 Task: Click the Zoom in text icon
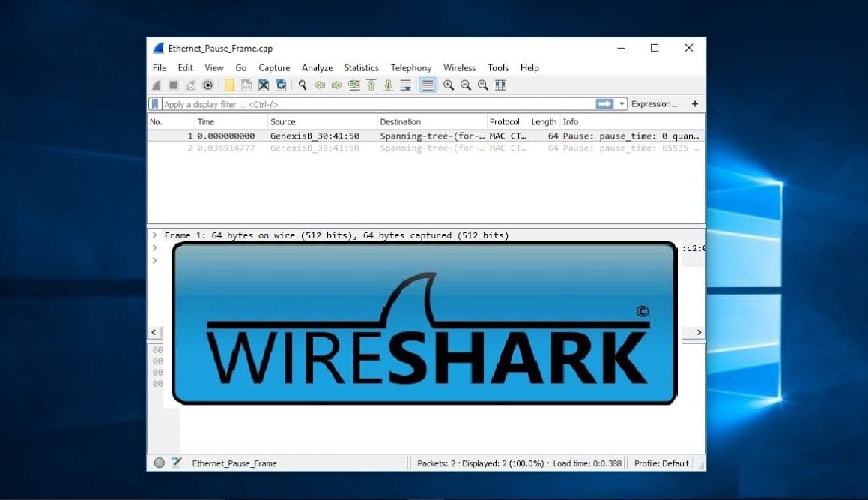click(449, 85)
